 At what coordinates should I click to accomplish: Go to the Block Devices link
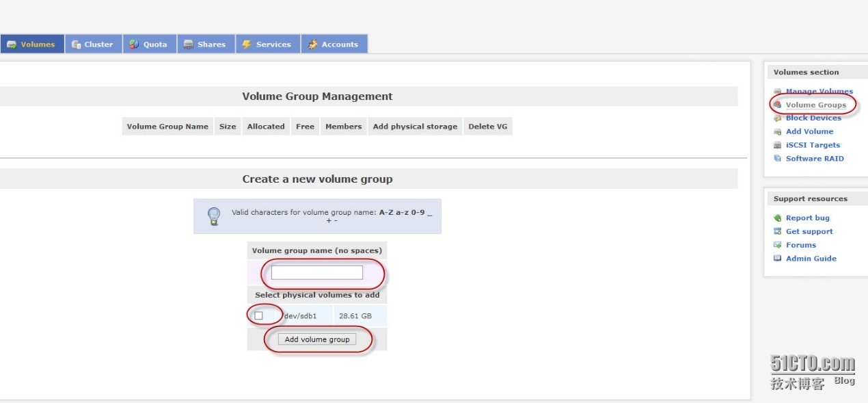pos(813,118)
